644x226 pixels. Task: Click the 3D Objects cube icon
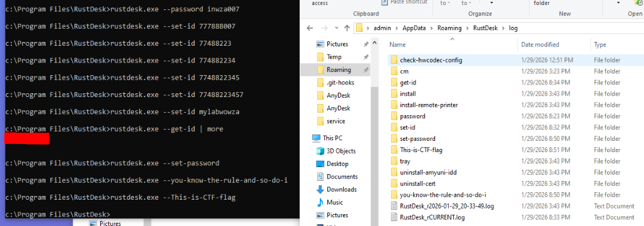320,151
